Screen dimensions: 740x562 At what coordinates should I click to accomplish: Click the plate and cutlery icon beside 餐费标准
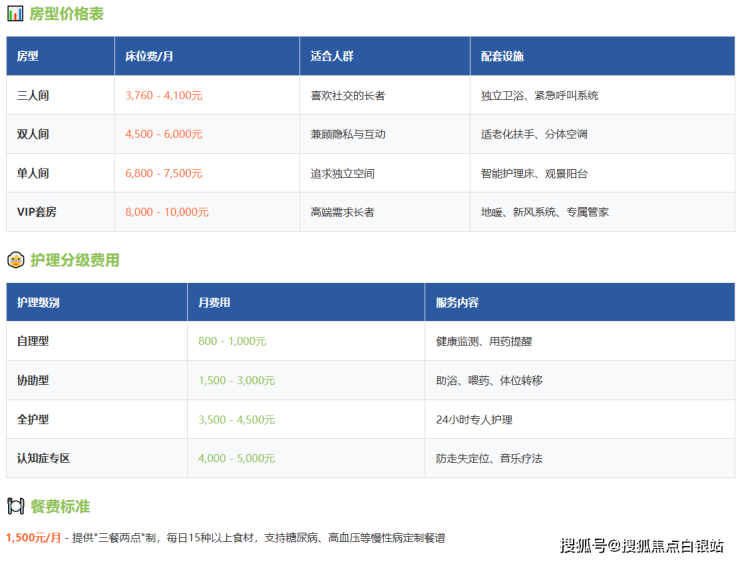[x=16, y=506]
